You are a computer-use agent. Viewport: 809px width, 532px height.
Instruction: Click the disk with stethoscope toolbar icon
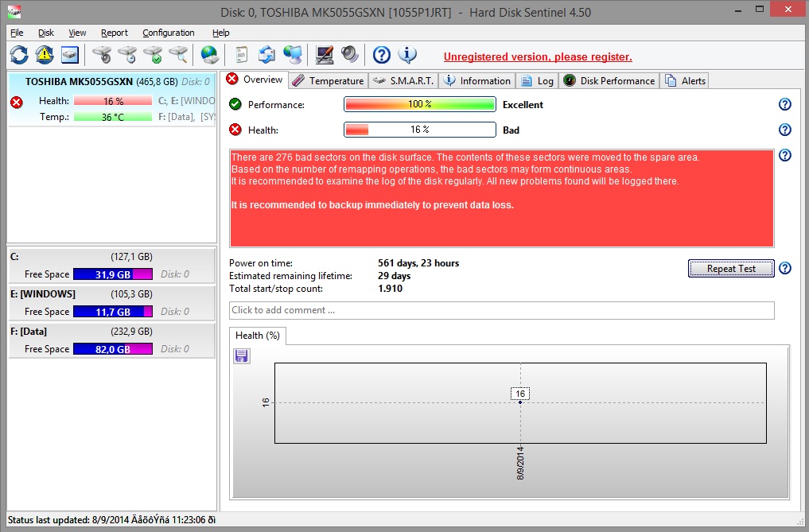(102, 55)
